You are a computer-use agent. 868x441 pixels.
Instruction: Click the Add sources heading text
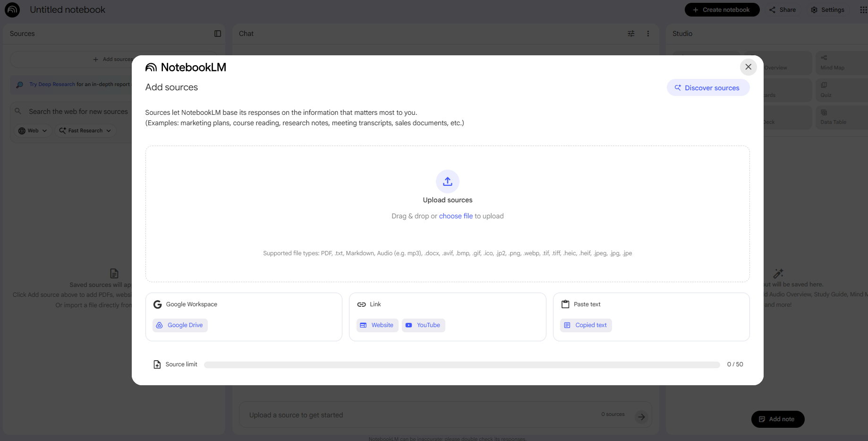coord(171,87)
